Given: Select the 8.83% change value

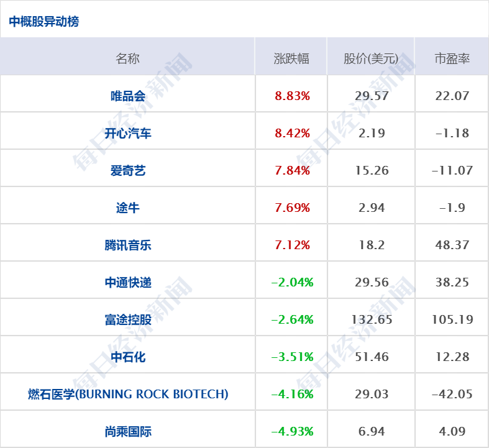Looking at the screenshot, I should point(292,96).
